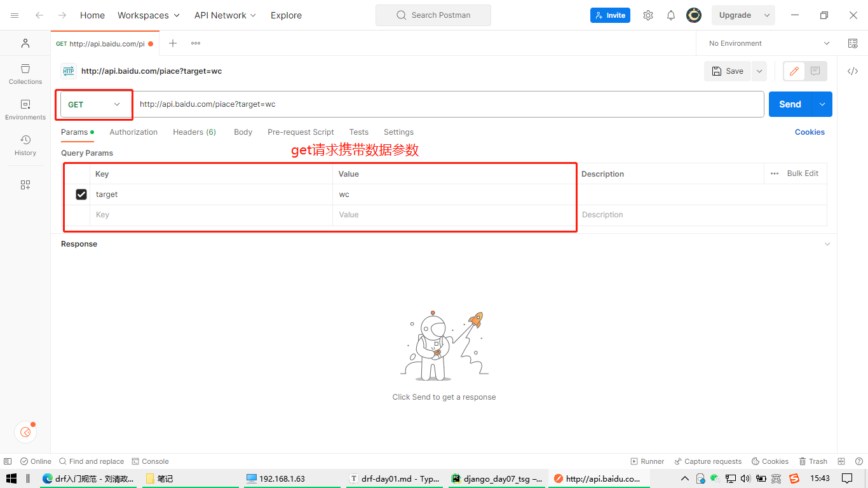
Task: Edit the wc value cell
Action: 454,194
